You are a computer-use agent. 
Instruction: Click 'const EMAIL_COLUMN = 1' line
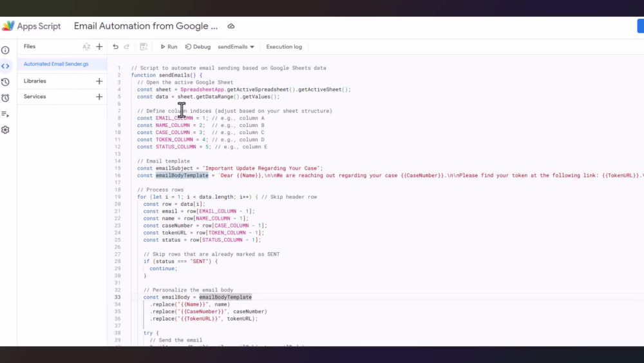pos(201,119)
